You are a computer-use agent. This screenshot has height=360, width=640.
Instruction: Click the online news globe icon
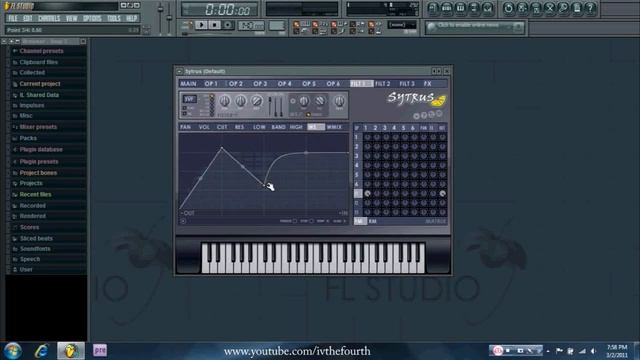point(431,27)
